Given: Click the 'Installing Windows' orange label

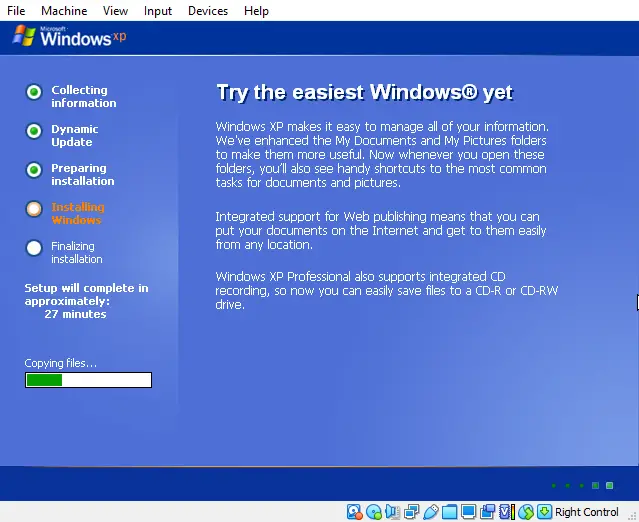Looking at the screenshot, I should click(78, 214).
